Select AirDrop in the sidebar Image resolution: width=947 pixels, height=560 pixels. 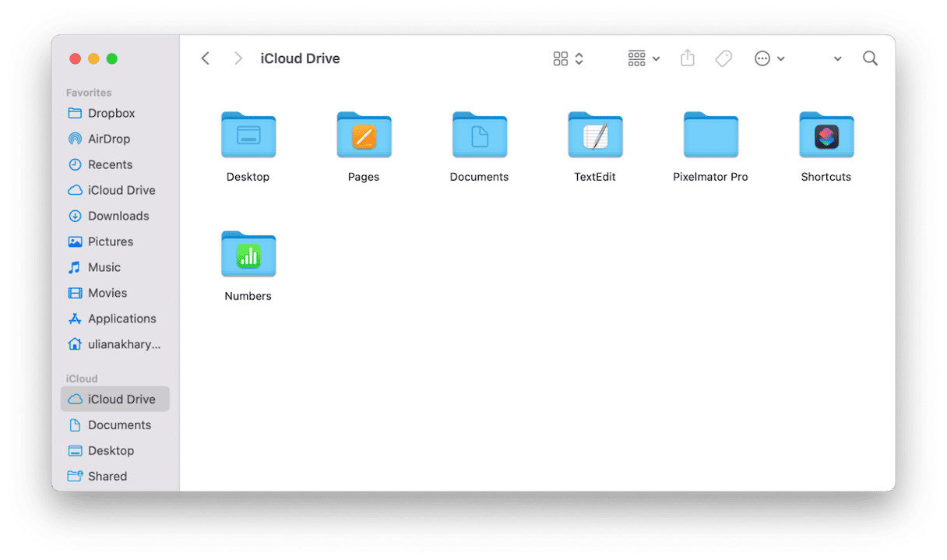(110, 139)
